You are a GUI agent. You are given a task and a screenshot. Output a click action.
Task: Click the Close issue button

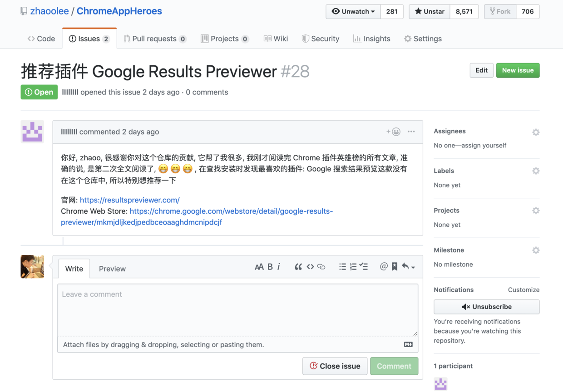(335, 366)
